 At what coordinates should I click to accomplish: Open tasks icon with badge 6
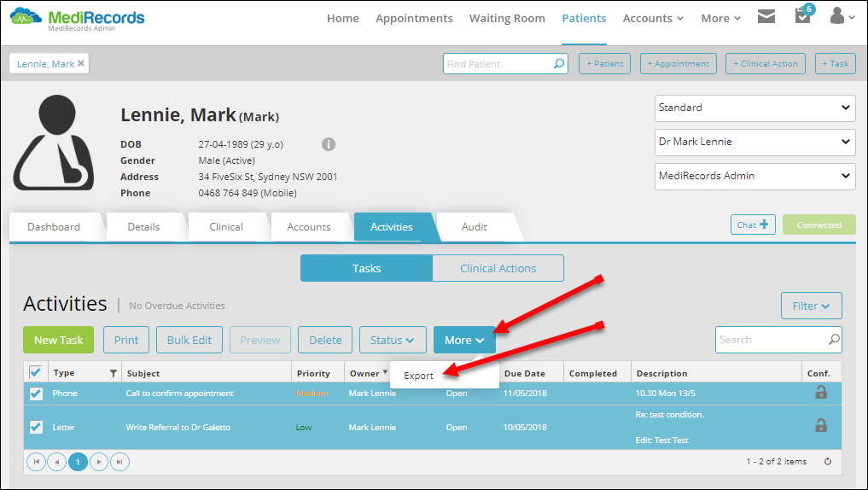coord(804,15)
